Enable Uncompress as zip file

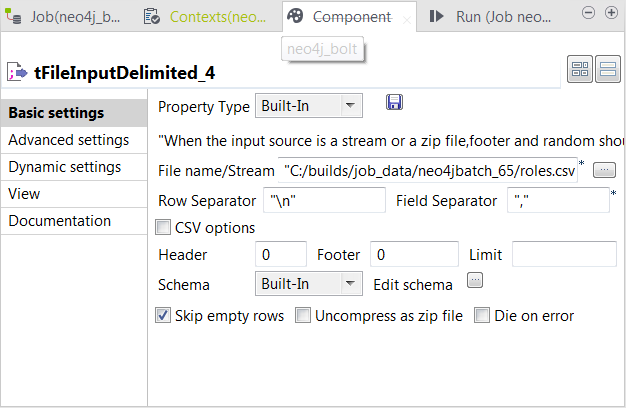pyautogui.click(x=304, y=316)
